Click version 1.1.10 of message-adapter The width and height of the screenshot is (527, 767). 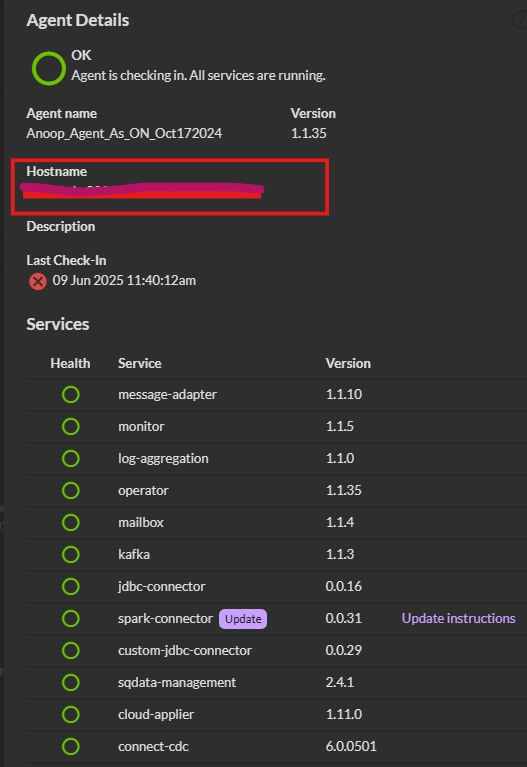[x=344, y=394]
